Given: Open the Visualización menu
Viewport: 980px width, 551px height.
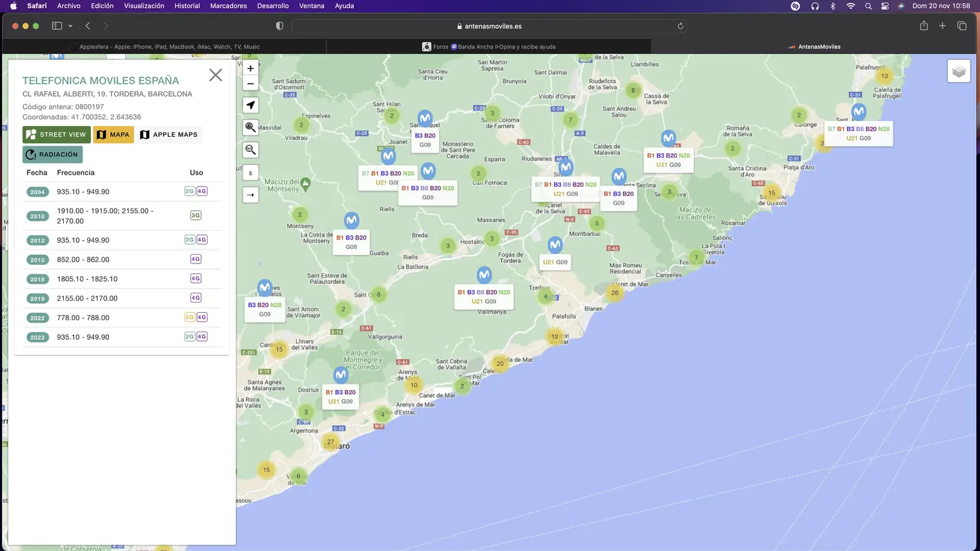Looking at the screenshot, I should point(144,6).
